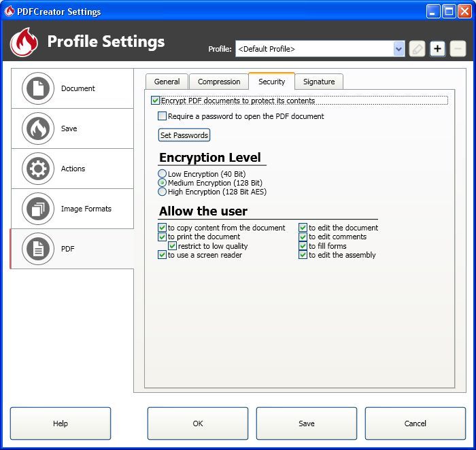Viewport: 476px width, 450px height.
Task: Click the bottom Save button
Action: pyautogui.click(x=306, y=423)
